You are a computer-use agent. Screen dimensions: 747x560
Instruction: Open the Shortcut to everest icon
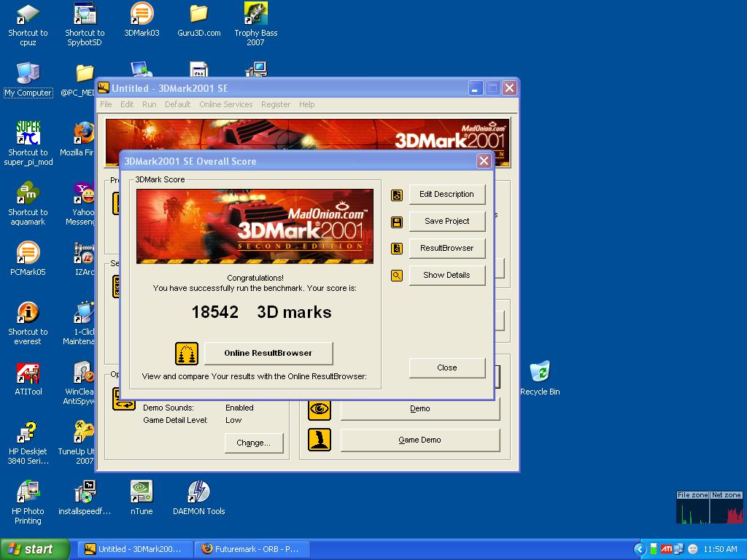click(28, 324)
